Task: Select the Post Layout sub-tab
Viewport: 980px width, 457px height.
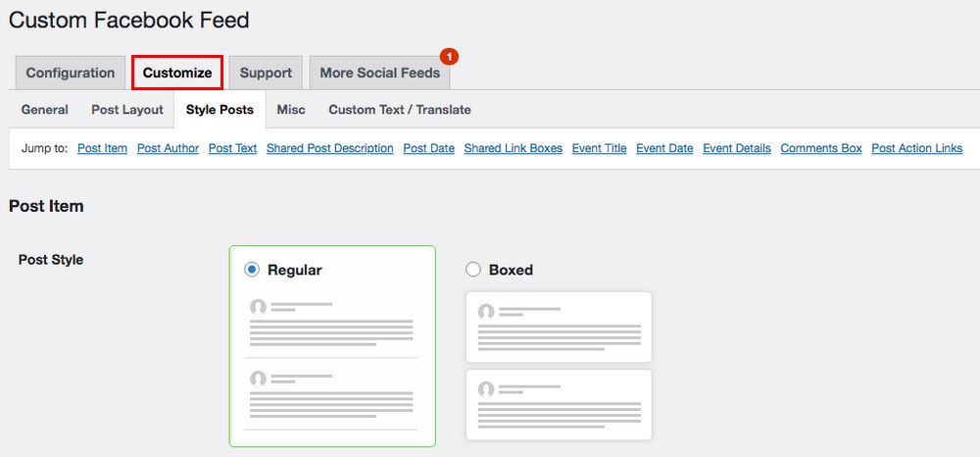Action: tap(127, 110)
